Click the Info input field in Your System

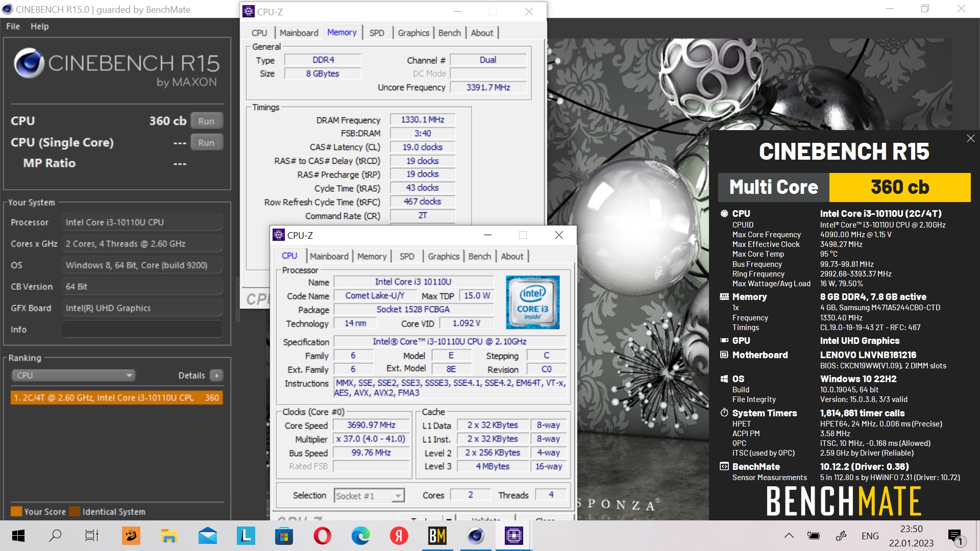[142, 330]
